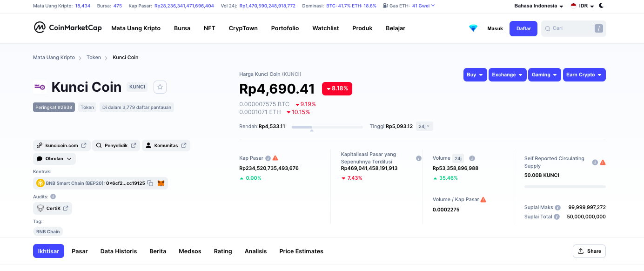Click the BNB Chain tag
The width and height of the screenshot is (644, 271).
click(x=48, y=231)
